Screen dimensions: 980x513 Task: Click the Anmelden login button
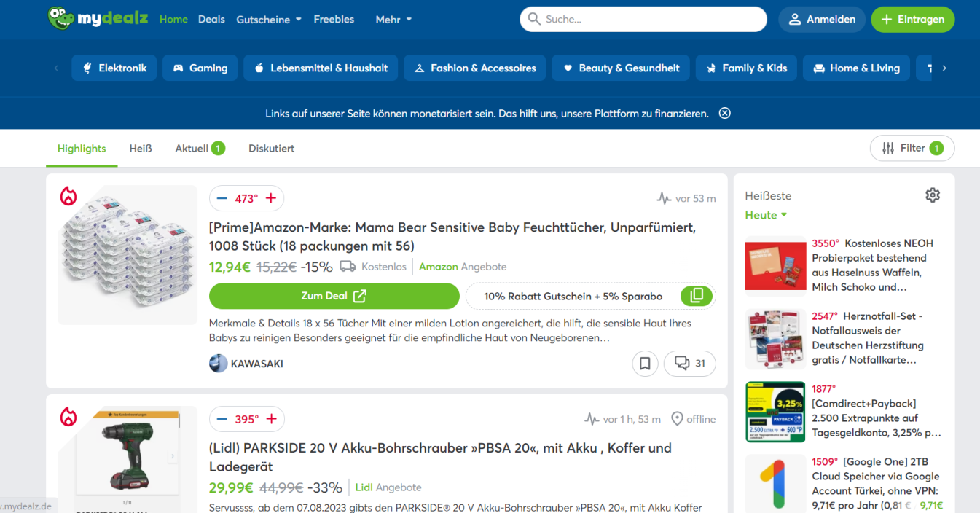(x=822, y=20)
